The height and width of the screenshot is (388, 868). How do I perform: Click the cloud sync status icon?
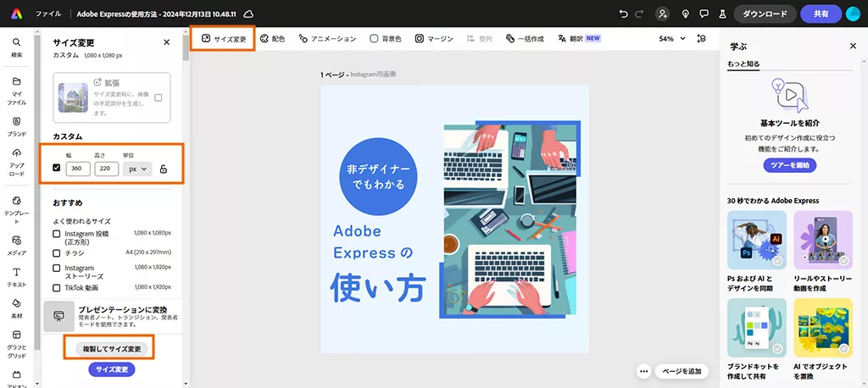pyautogui.click(x=249, y=14)
